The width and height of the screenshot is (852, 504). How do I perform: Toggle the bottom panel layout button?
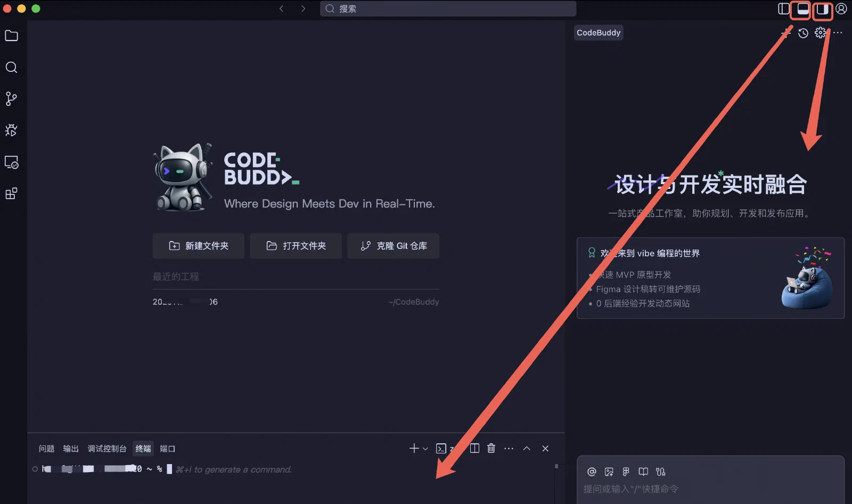tap(803, 9)
